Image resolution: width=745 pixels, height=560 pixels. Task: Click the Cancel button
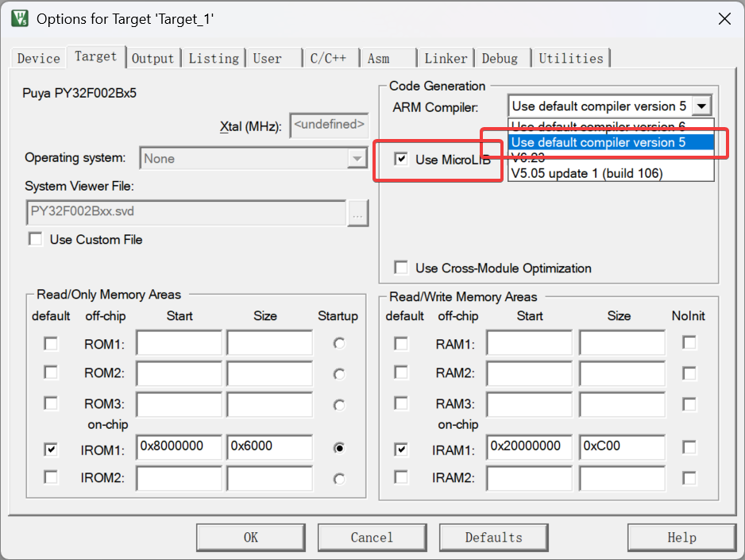coord(372,537)
